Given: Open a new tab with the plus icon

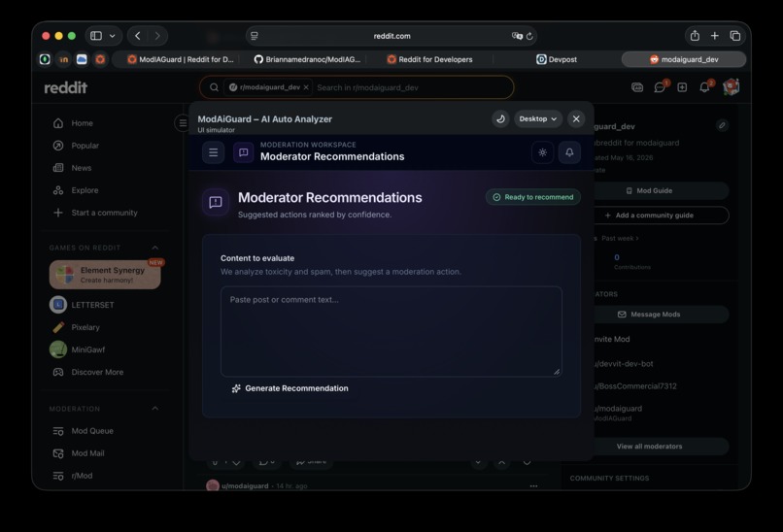Looking at the screenshot, I should click(715, 36).
